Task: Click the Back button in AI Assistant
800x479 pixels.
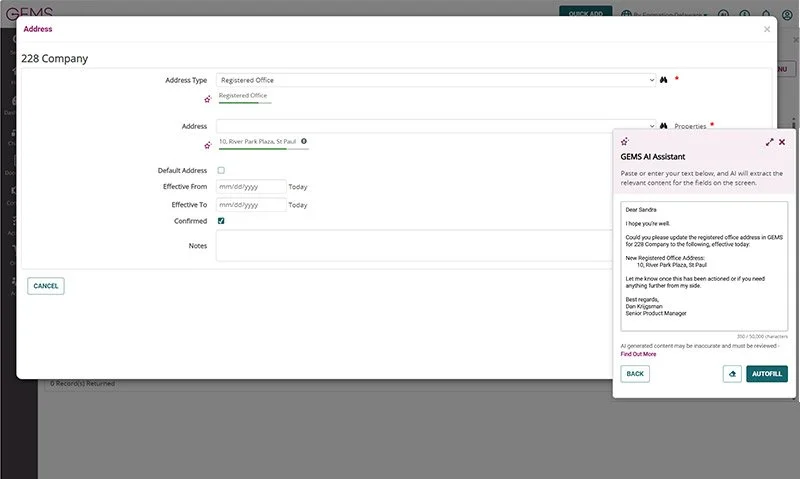Action: [635, 374]
